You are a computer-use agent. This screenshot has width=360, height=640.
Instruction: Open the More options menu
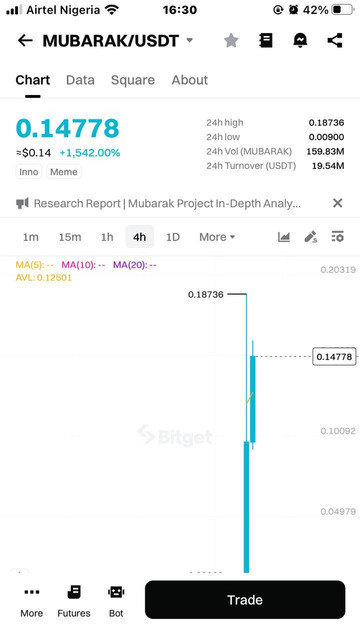(x=32, y=601)
